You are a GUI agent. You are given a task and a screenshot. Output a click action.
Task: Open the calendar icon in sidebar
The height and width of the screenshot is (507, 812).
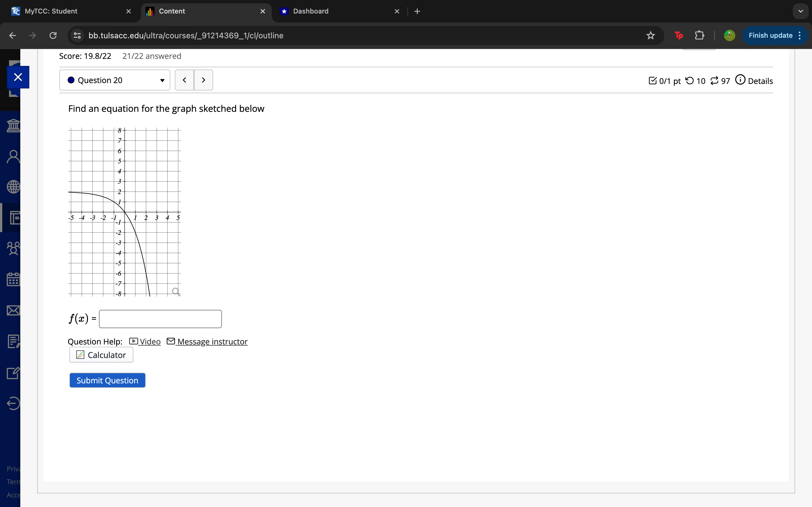pos(13,279)
